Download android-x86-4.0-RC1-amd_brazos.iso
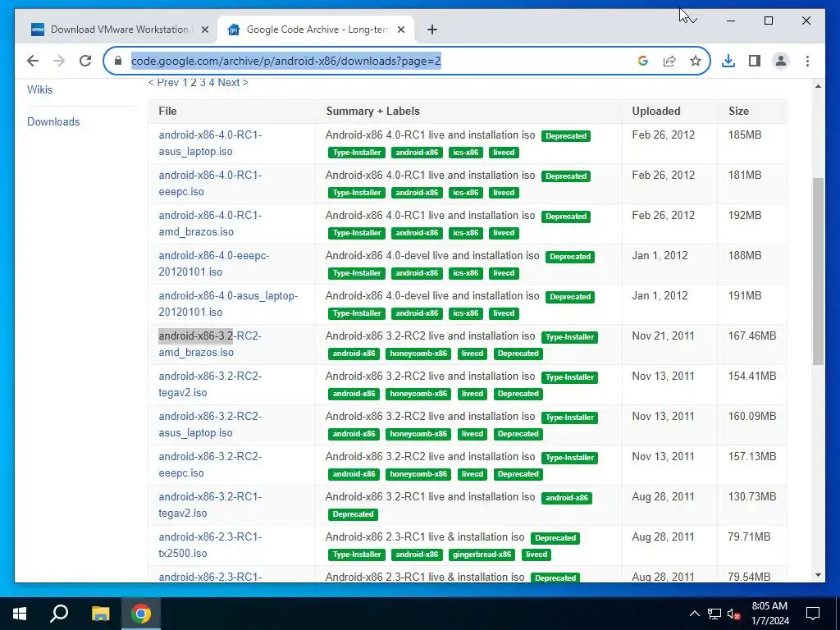This screenshot has width=840, height=630. 210,223
